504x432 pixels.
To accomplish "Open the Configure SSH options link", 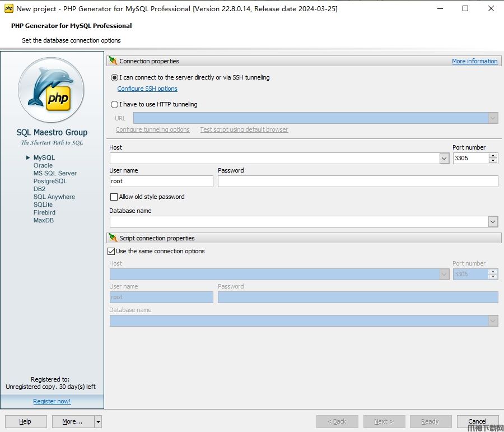I will (147, 89).
